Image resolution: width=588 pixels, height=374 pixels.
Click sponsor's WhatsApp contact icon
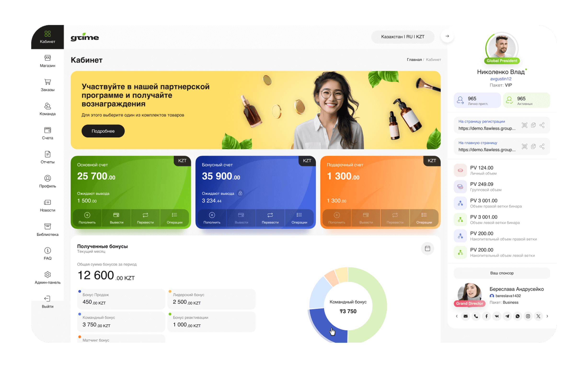point(517,316)
